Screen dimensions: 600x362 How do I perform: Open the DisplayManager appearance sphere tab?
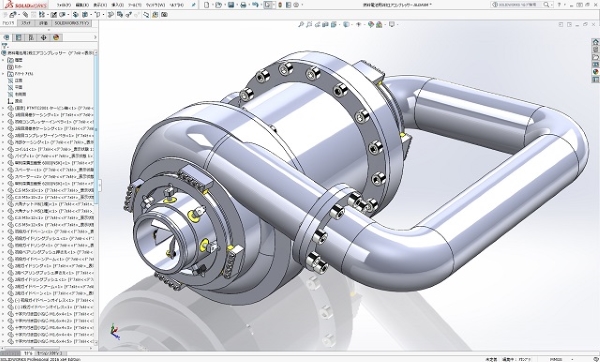point(56,37)
